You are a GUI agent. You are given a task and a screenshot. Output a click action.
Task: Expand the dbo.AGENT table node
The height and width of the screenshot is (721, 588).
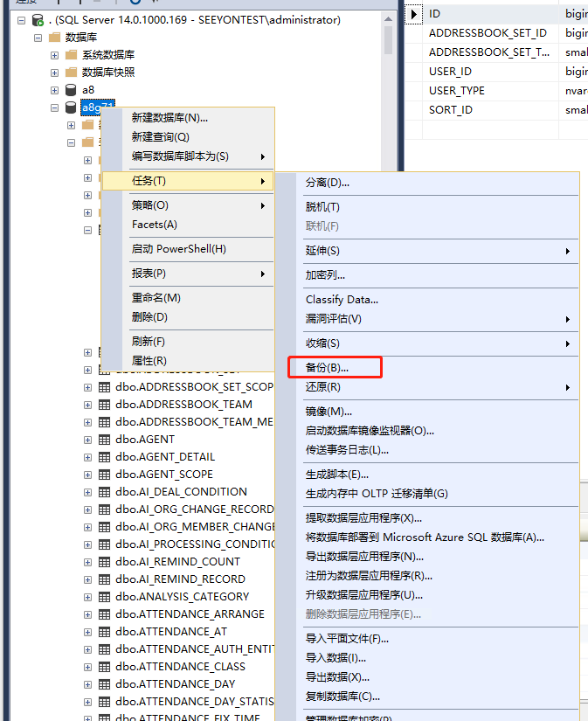88,440
